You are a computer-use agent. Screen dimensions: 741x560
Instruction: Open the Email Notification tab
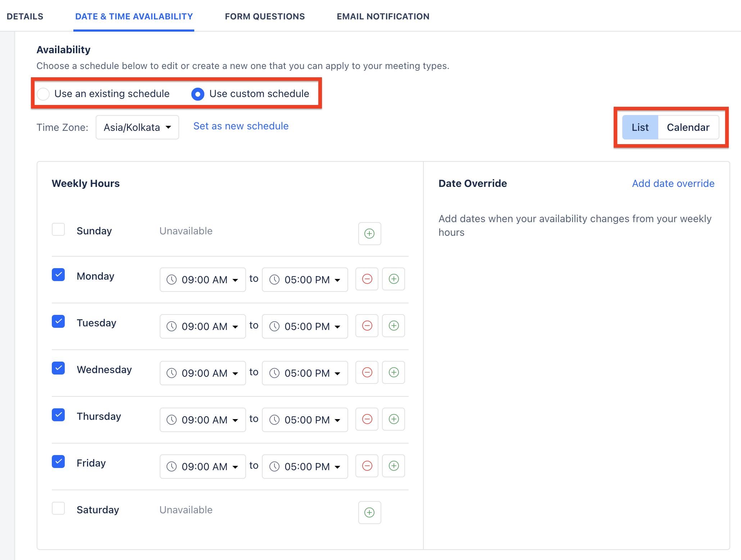383,17
